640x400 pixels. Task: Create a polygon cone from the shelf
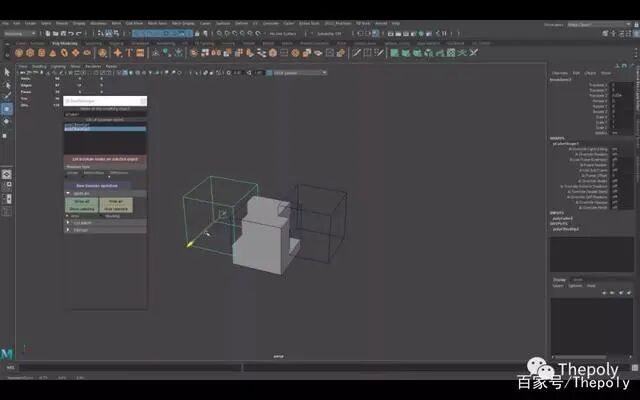(53, 53)
